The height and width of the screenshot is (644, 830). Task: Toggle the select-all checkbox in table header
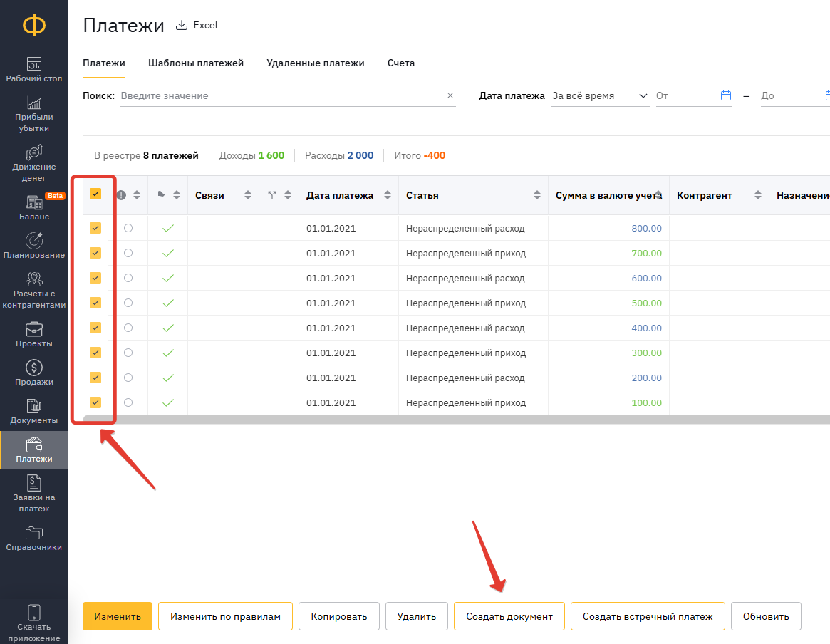pyautogui.click(x=95, y=194)
